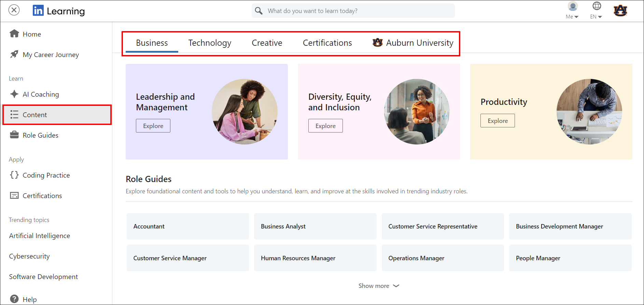Expand Role Guides with Show more
This screenshot has width=644, height=305.
pyautogui.click(x=378, y=286)
